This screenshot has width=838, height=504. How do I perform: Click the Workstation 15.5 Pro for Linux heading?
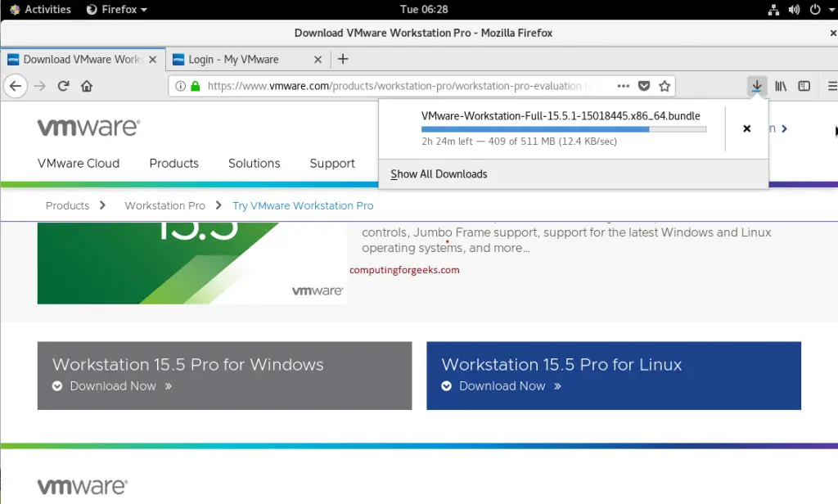click(561, 365)
